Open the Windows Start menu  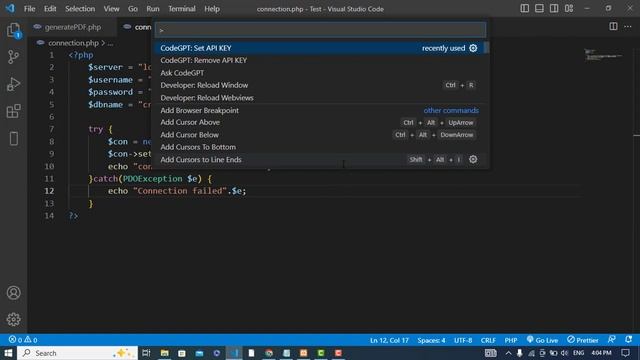(x=8, y=353)
